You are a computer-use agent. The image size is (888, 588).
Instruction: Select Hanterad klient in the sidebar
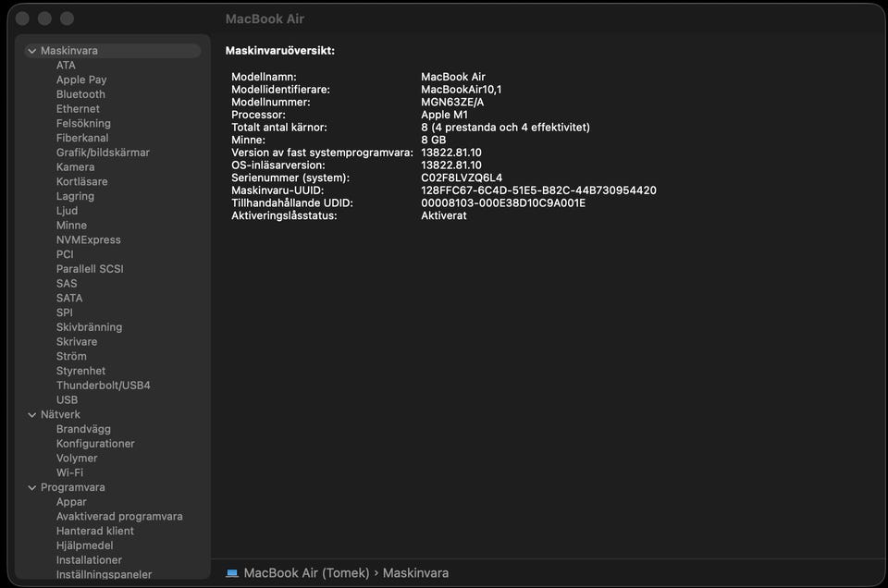tap(94, 531)
